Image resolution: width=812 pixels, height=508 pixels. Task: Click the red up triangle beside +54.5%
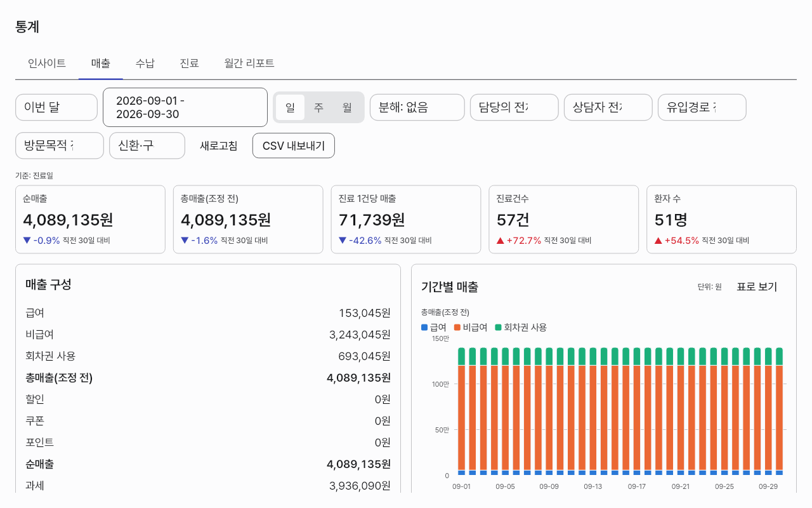pos(658,240)
